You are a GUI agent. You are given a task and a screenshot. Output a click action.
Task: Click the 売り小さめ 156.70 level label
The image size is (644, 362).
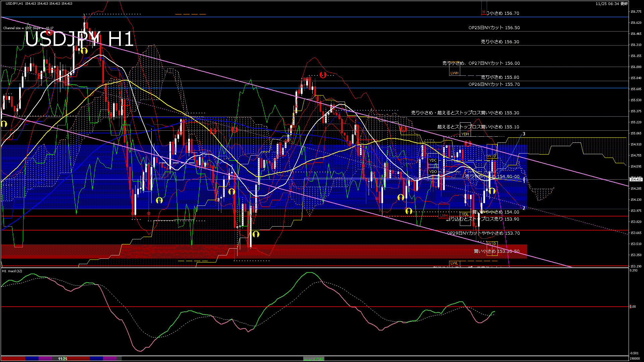click(502, 13)
